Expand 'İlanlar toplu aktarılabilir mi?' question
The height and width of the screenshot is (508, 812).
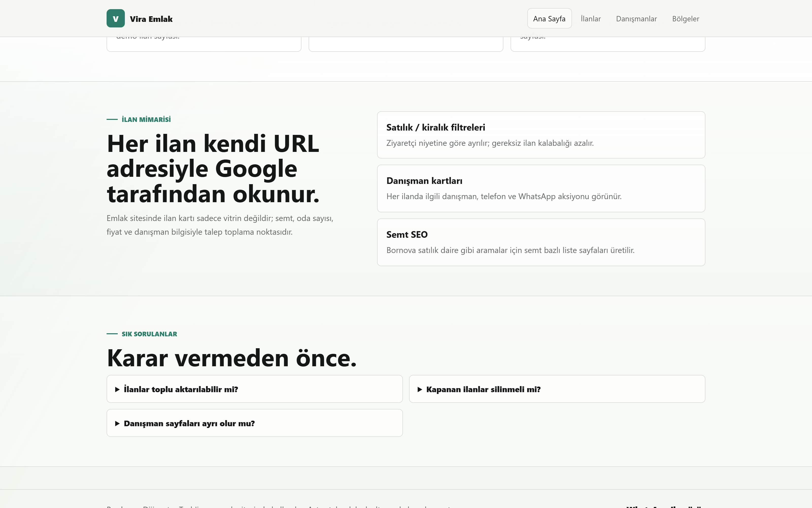click(x=255, y=389)
